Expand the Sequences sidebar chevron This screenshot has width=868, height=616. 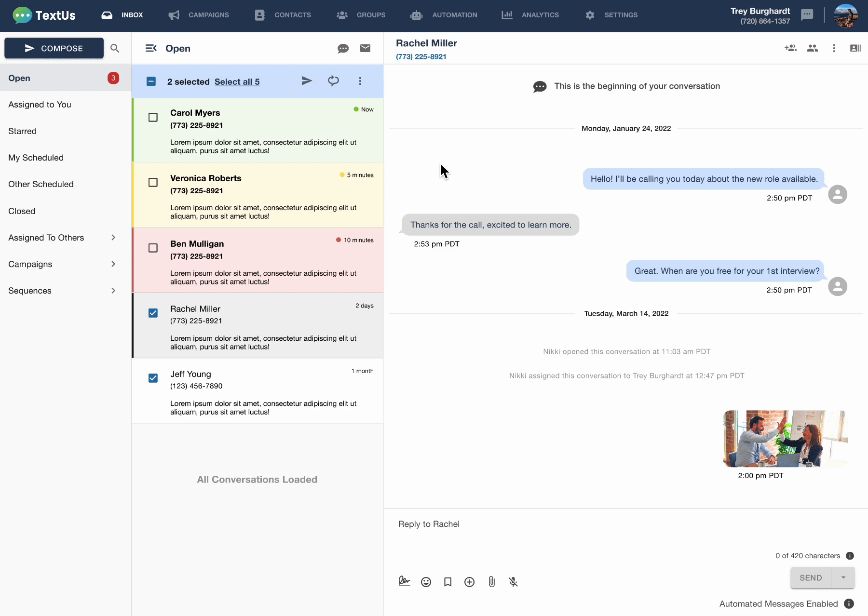point(113,290)
